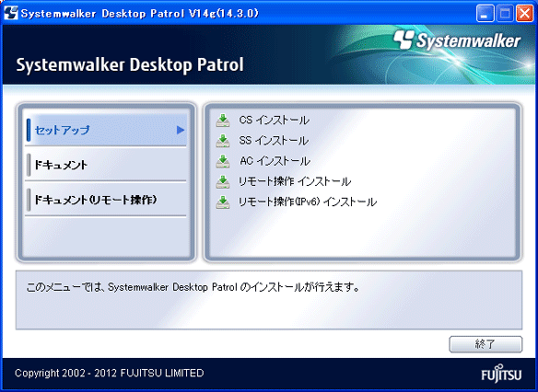Launch リモート操作 インストール
The height and width of the screenshot is (392, 538).
click(x=295, y=181)
